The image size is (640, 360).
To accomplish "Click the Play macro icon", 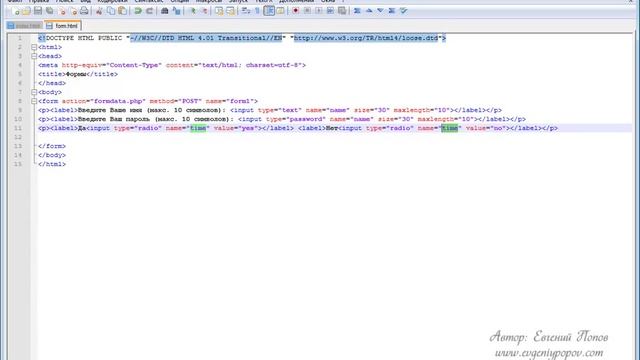I will point(319,11).
